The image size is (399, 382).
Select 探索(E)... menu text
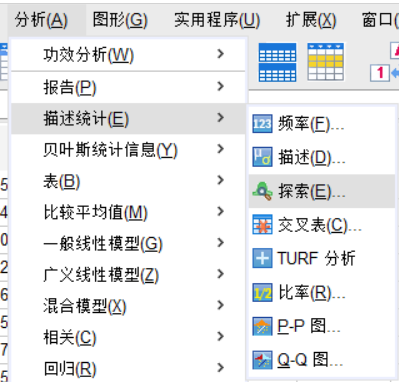(312, 191)
